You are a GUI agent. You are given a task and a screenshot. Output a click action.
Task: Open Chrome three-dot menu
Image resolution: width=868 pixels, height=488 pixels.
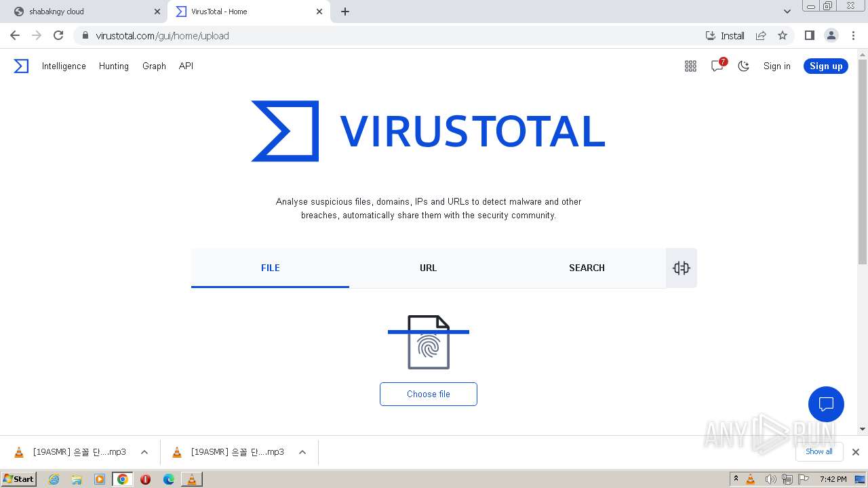[853, 35]
